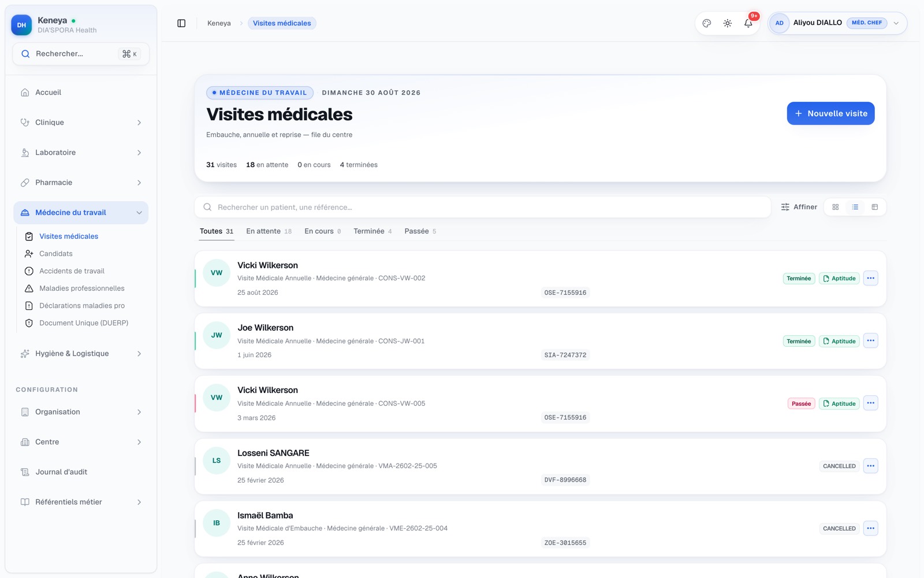Select the En cours tab
Viewport: 924px width, 578px height.
[323, 231]
